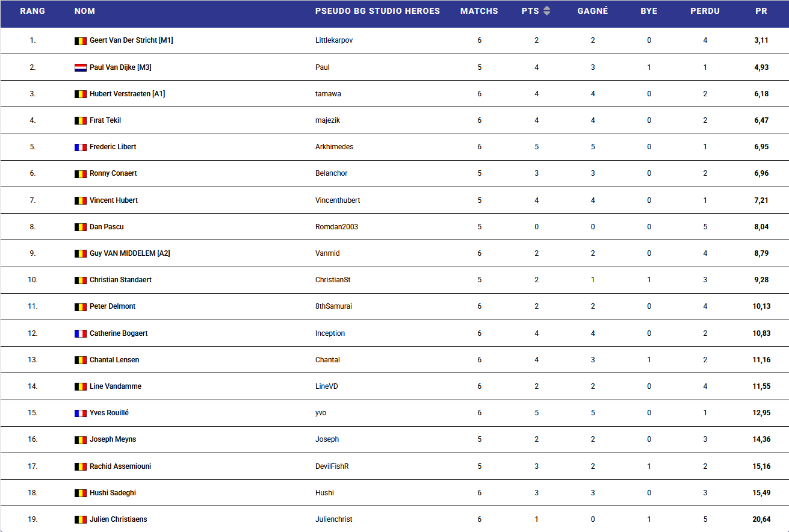
Task: Click the French flag beside Yves Rouillé
Action: [81, 413]
